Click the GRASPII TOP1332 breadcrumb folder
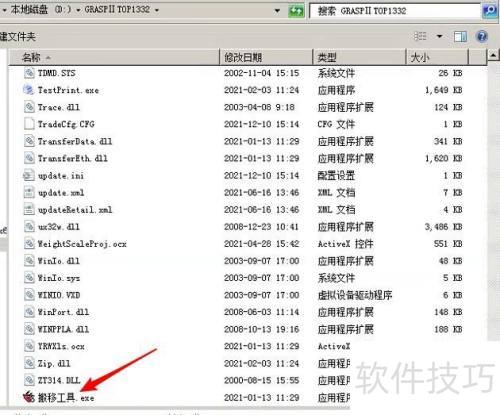This screenshot has height=415, width=500. pos(117,9)
